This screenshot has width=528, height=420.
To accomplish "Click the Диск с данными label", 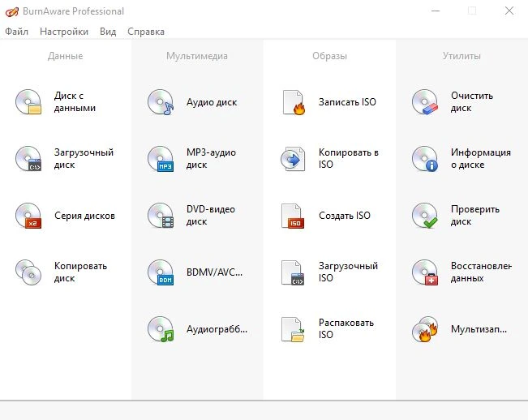I will 75,102.
